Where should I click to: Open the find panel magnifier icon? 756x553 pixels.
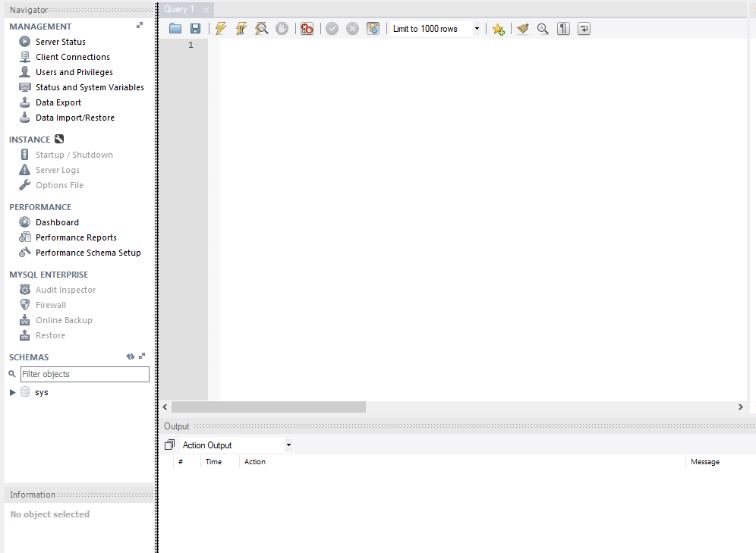click(543, 28)
